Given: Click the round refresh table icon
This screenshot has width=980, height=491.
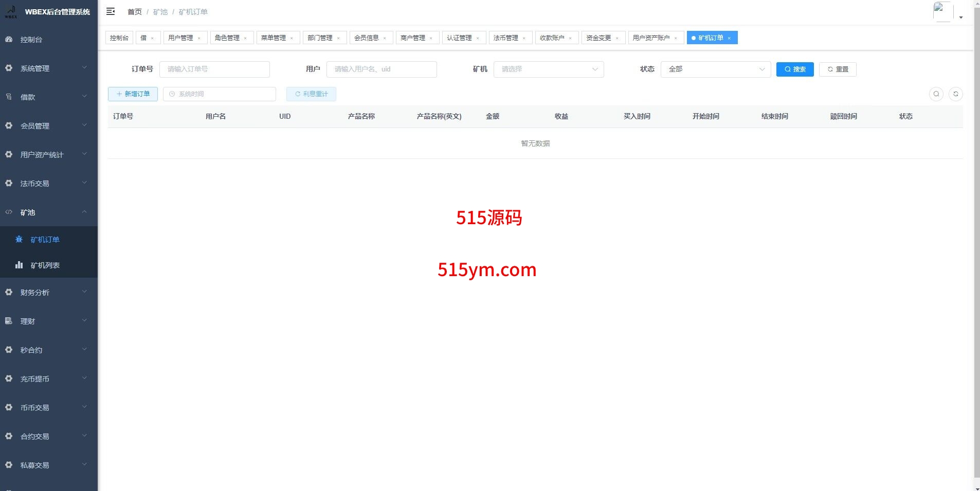Looking at the screenshot, I should (955, 94).
